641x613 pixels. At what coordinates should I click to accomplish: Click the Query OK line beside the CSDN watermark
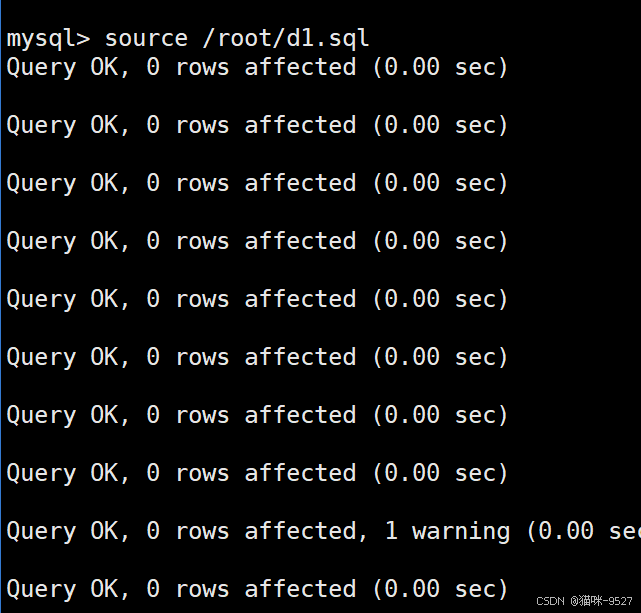click(x=257, y=589)
